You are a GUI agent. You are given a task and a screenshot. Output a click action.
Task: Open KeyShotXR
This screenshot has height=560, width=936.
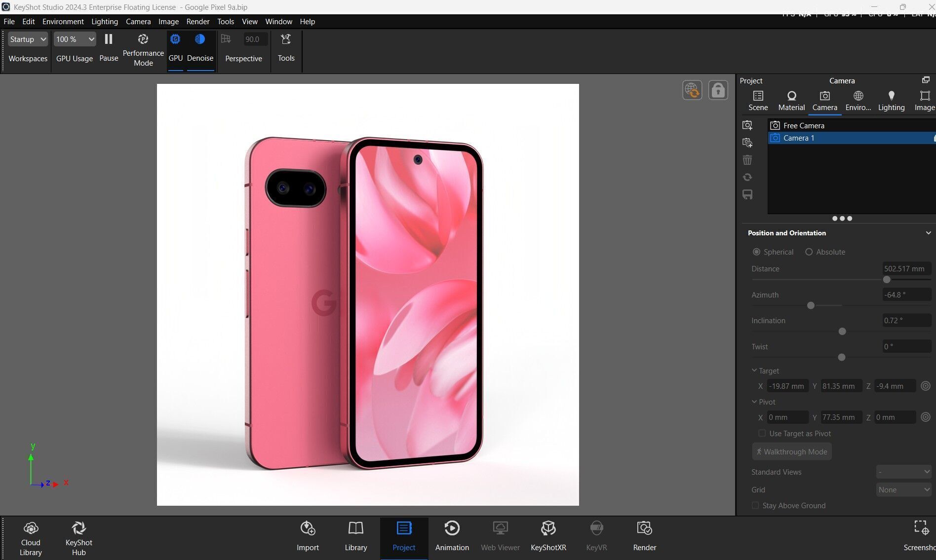548,536
